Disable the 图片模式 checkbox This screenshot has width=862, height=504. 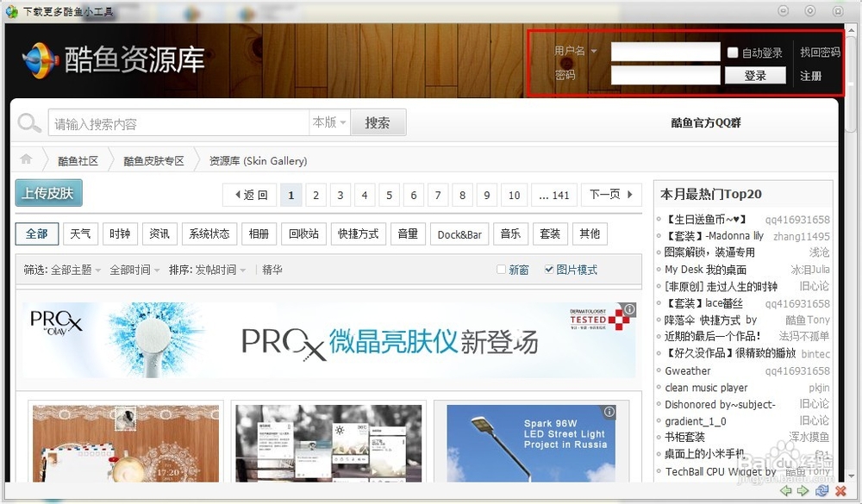[x=549, y=269]
